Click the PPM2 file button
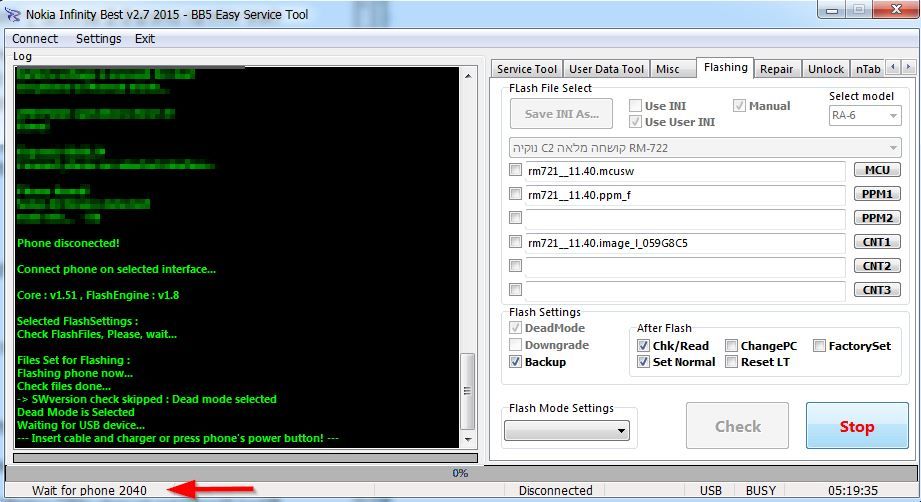 point(877,218)
